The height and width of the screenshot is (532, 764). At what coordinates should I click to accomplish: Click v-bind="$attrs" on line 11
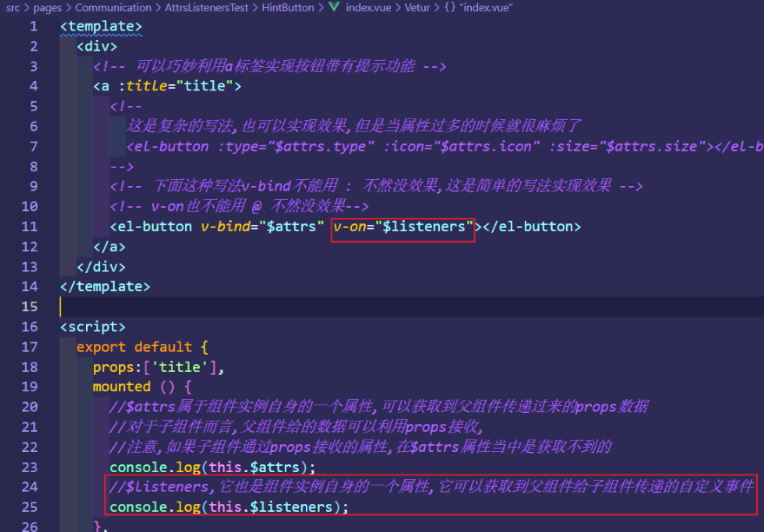[262, 227]
